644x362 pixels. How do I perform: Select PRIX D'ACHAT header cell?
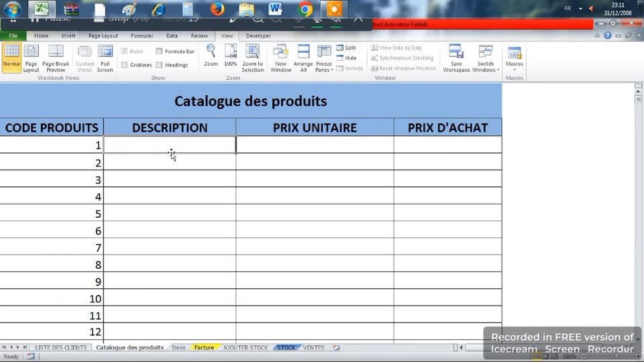447,127
